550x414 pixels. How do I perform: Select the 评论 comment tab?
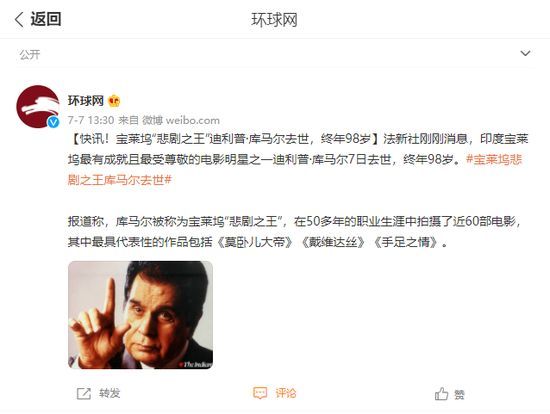pos(286,393)
